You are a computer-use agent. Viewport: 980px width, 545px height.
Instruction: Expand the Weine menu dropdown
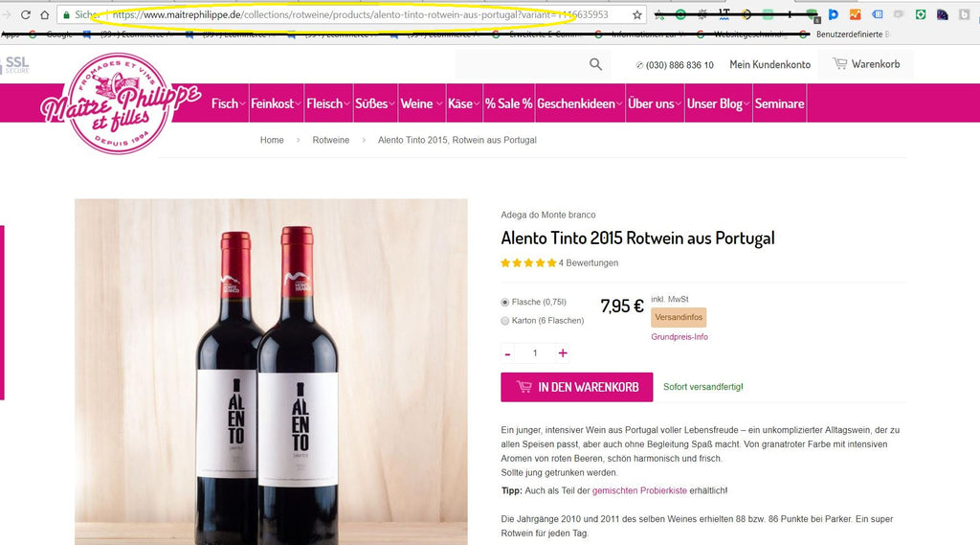[x=421, y=103]
